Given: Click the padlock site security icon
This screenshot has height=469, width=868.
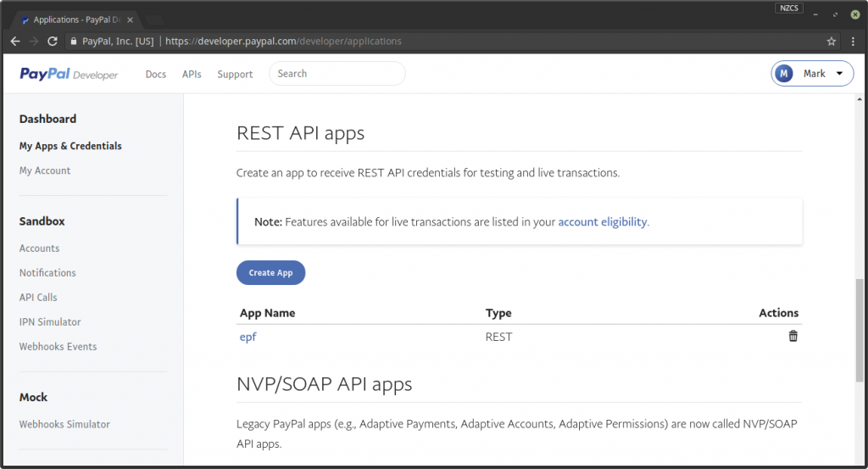Looking at the screenshot, I should tap(73, 41).
